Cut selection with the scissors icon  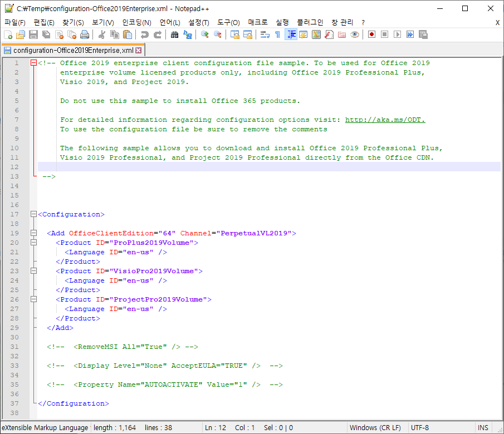pyautogui.click(x=101, y=34)
